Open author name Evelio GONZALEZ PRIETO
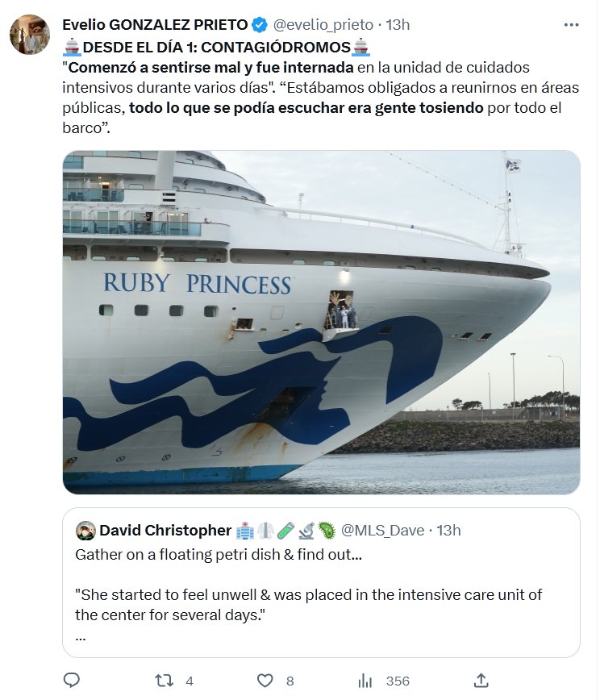Image resolution: width=600 pixels, height=700 pixels. point(146,24)
